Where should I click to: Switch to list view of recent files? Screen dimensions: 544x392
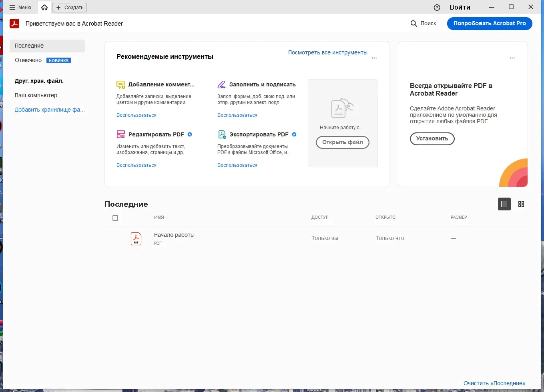click(x=504, y=204)
